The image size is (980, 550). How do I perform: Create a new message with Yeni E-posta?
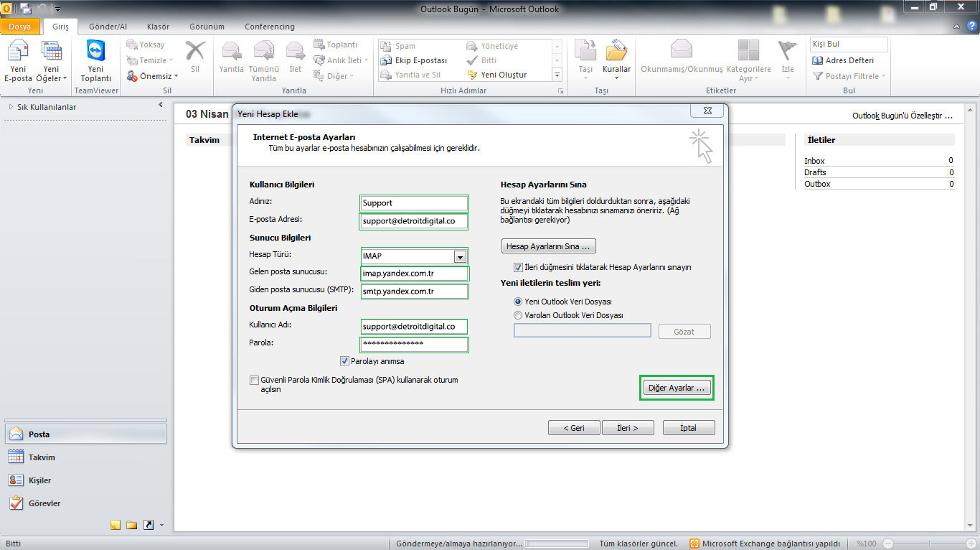point(18,57)
